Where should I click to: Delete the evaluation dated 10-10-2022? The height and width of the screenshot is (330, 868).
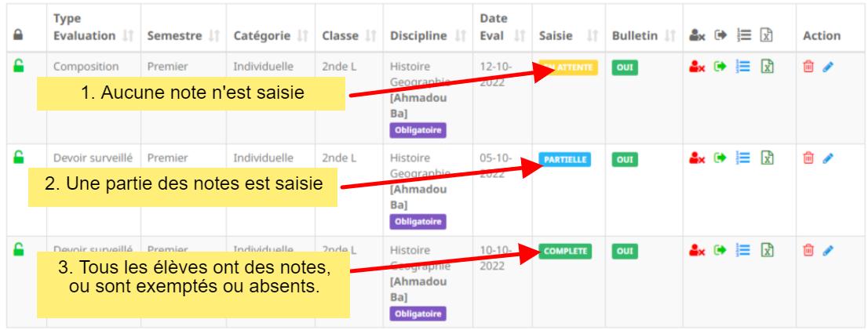point(808,251)
